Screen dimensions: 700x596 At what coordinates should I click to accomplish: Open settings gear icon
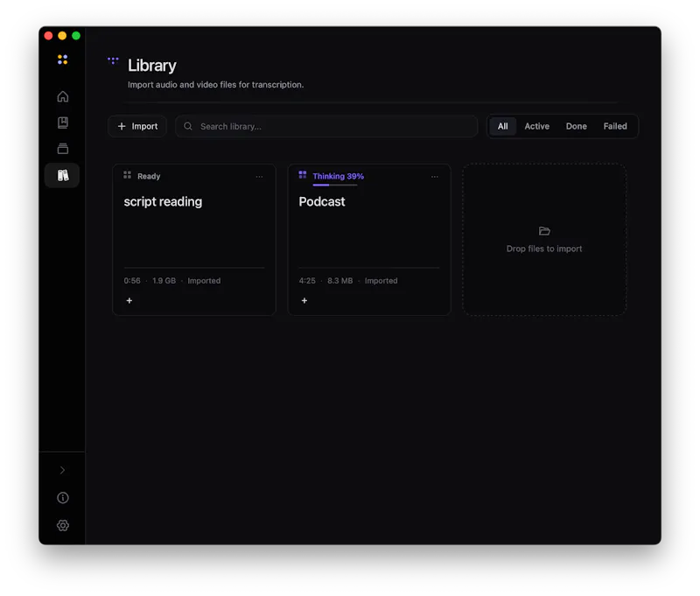(x=62, y=525)
